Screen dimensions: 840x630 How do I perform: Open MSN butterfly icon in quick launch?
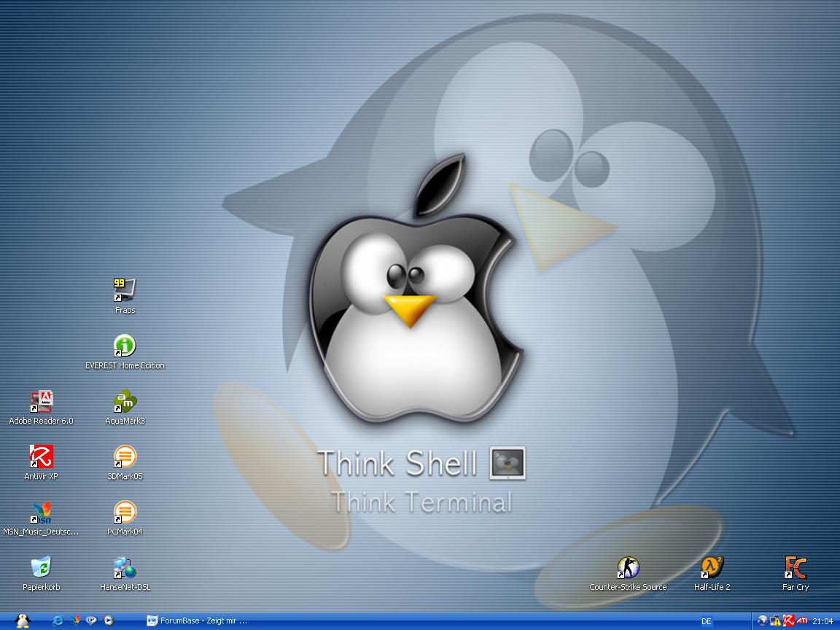coord(76,621)
